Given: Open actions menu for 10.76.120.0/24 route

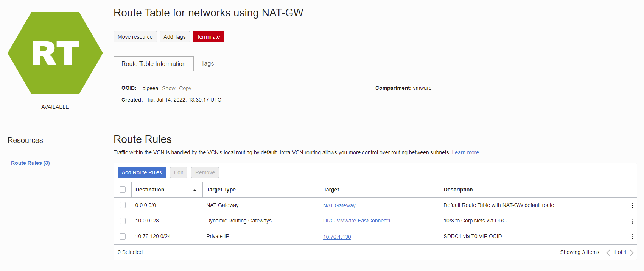Looking at the screenshot, I should point(632,237).
